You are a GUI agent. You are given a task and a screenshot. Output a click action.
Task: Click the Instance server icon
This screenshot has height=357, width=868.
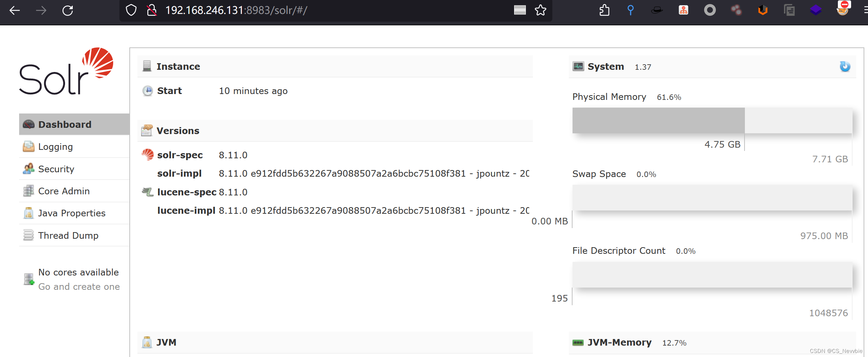pos(147,66)
